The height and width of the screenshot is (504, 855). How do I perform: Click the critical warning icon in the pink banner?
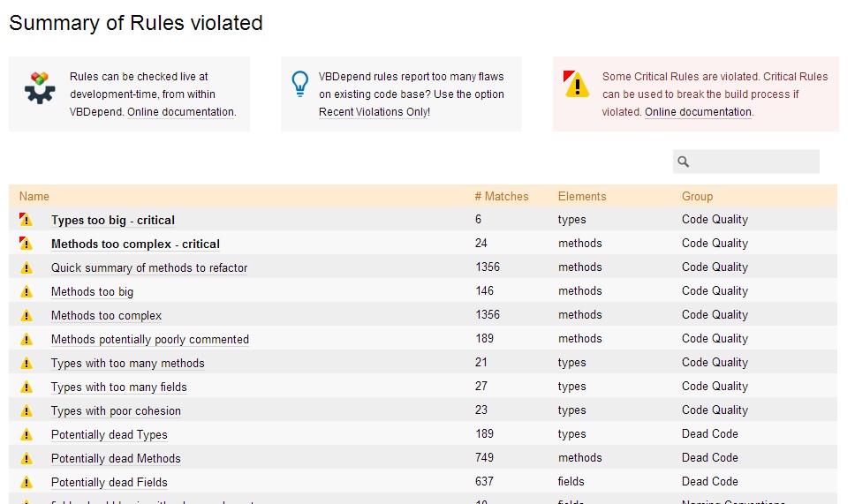pyautogui.click(x=577, y=85)
